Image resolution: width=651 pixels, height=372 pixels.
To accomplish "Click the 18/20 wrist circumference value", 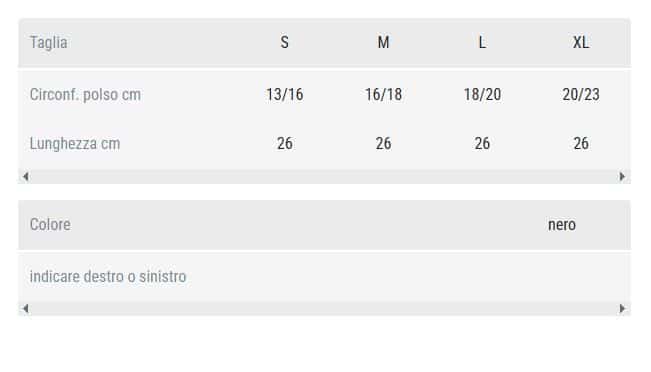I will (482, 95).
